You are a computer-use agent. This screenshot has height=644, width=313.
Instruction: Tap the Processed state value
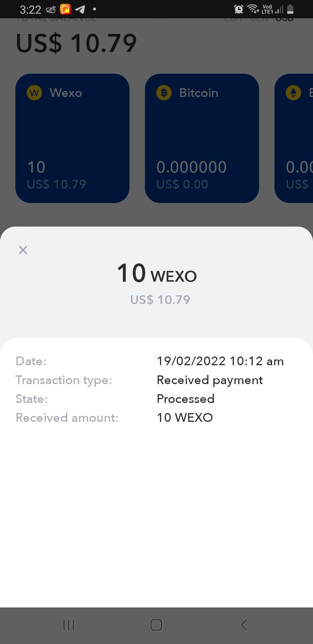tap(185, 399)
